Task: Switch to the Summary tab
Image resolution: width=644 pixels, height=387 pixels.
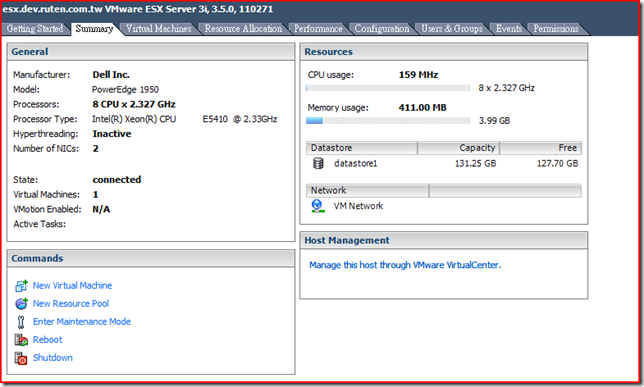Action: (x=94, y=29)
